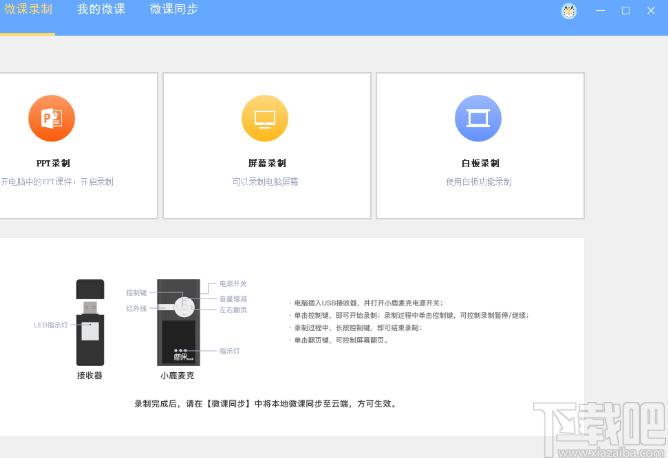Go to the 微课同步 tab
This screenshot has width=668, height=458.
174,9
